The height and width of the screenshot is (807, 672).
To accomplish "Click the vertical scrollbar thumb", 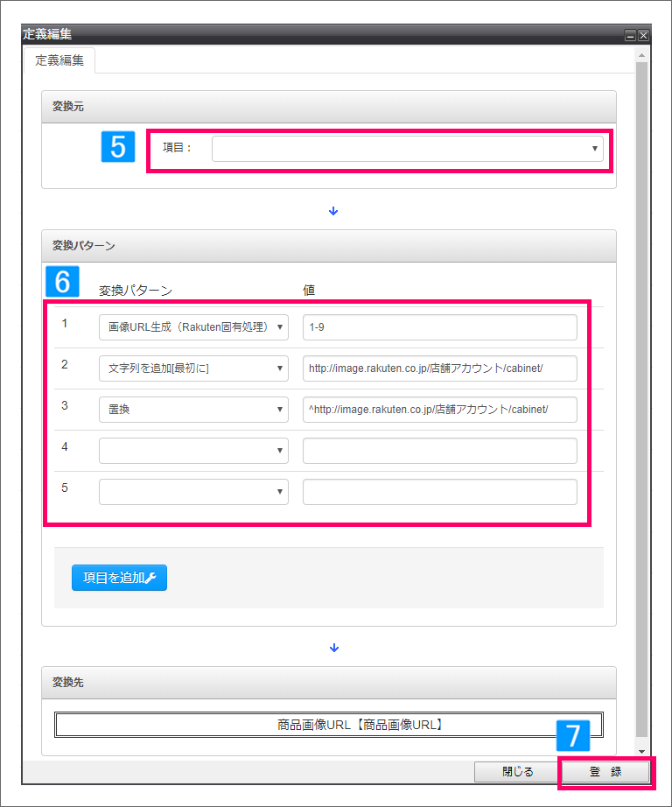I will [641, 399].
